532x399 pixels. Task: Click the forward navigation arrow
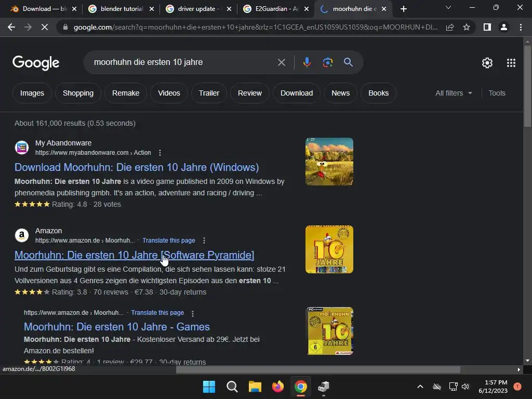tap(28, 27)
